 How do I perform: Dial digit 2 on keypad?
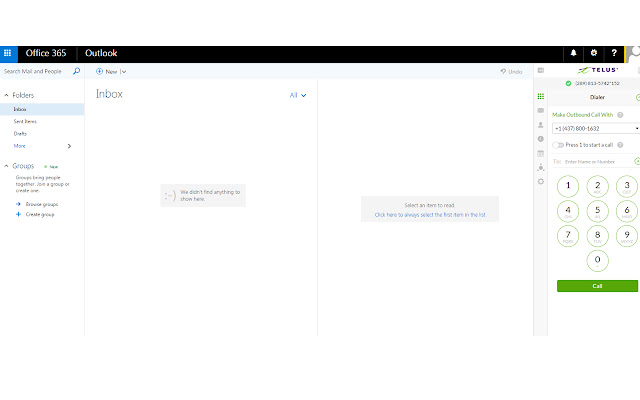(x=598, y=186)
